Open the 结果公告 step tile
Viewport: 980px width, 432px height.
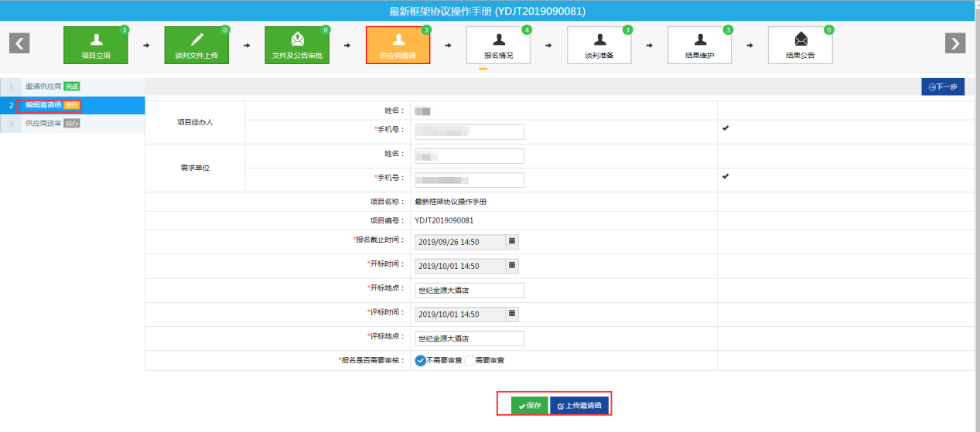[x=801, y=46]
